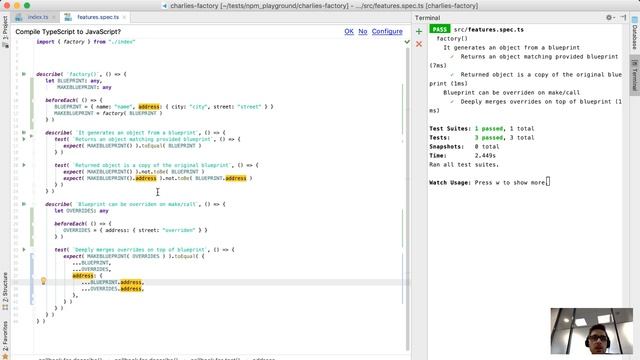Image resolution: width=640 pixels, height=360 pixels.
Task: Click the 'Snapshots: 0 total' line
Action: [464, 147]
